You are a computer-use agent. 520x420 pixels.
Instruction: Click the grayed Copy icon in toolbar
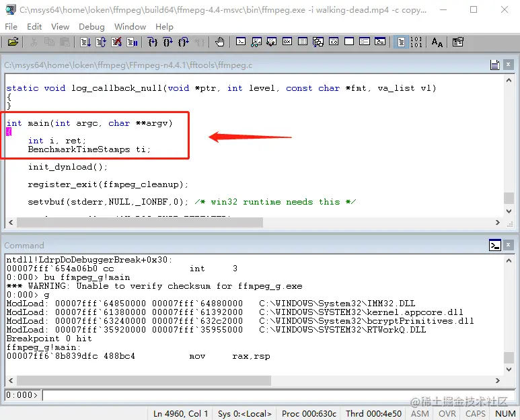click(49, 42)
